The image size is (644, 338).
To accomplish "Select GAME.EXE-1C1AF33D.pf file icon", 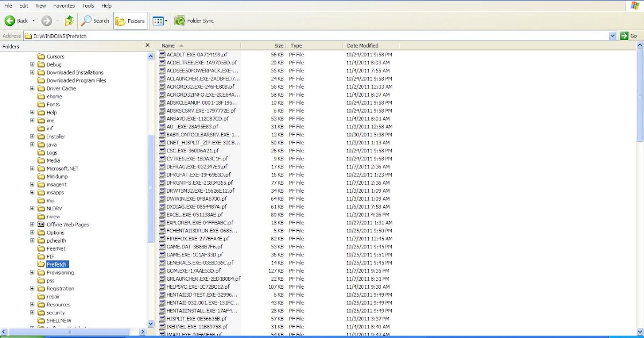I will click(x=162, y=255).
